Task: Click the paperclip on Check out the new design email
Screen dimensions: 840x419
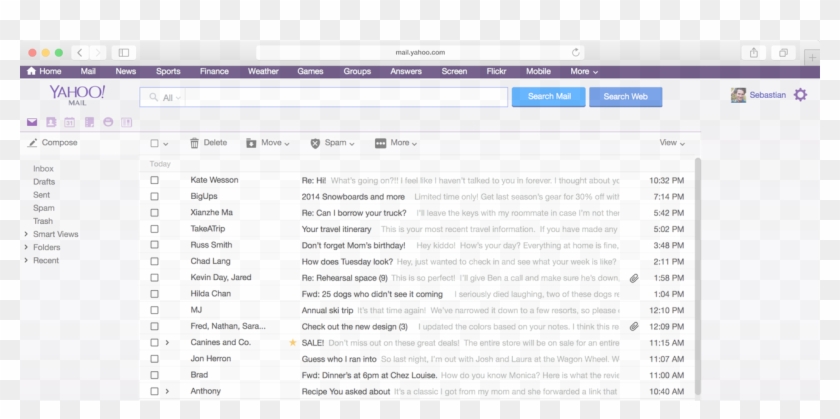Action: click(x=634, y=326)
